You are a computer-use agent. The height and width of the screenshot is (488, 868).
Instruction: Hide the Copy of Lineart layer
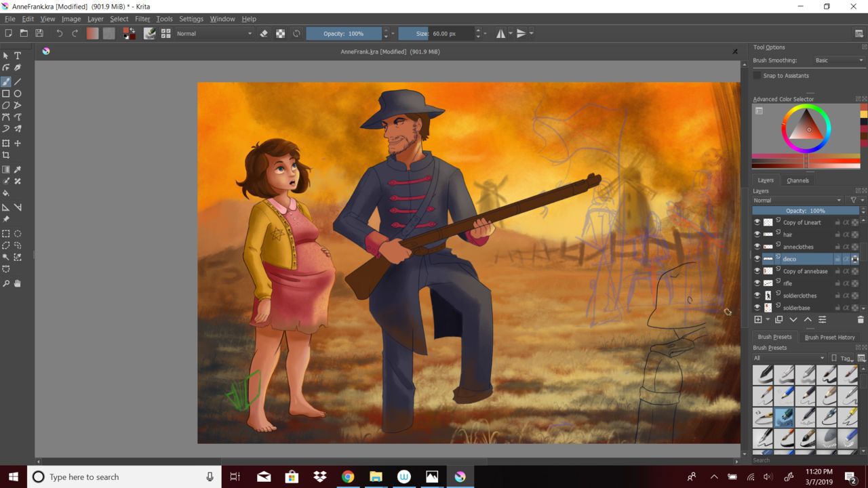click(x=757, y=222)
